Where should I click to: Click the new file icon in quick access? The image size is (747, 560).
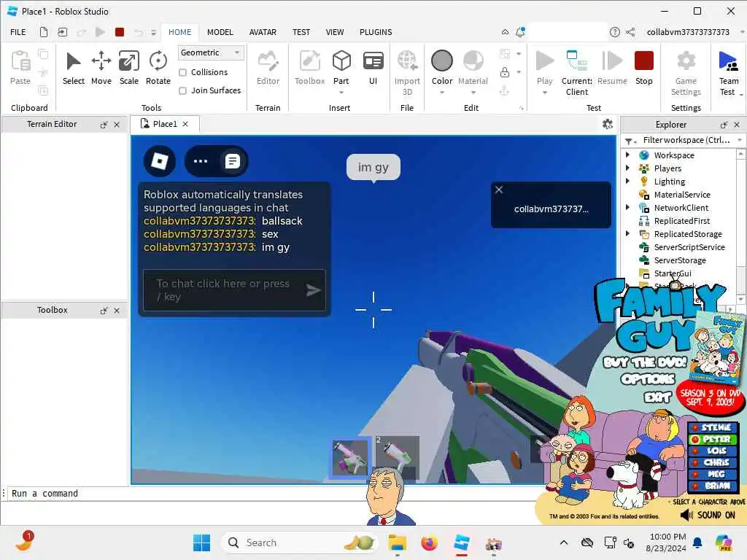(43, 32)
